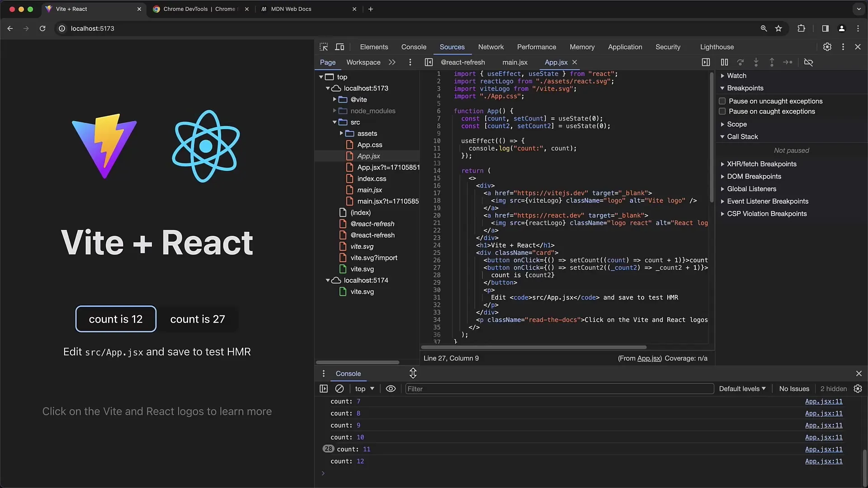
Task: Toggle the eyeball live expression icon
Action: pyautogui.click(x=391, y=389)
